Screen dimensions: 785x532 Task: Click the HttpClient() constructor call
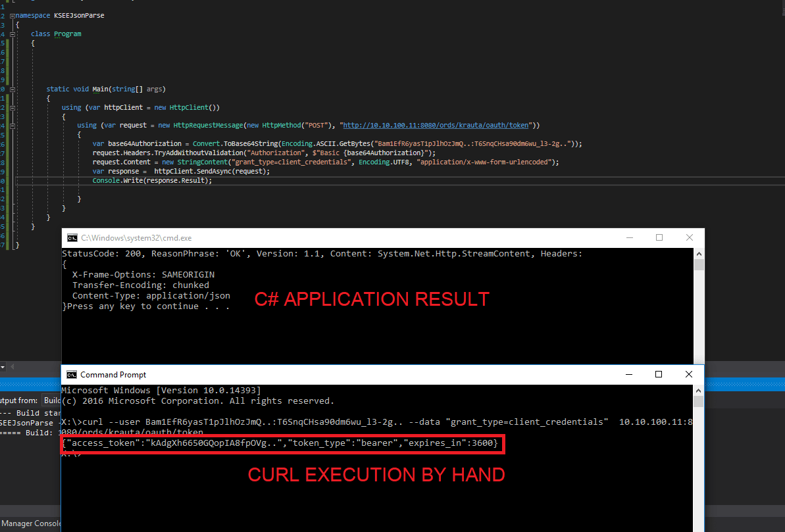195,108
